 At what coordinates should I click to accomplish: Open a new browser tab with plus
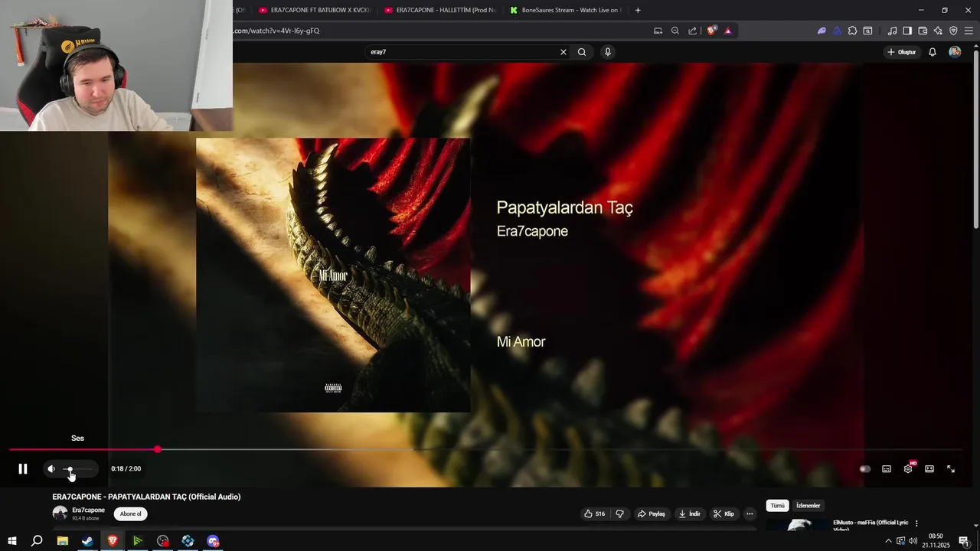[x=638, y=10]
